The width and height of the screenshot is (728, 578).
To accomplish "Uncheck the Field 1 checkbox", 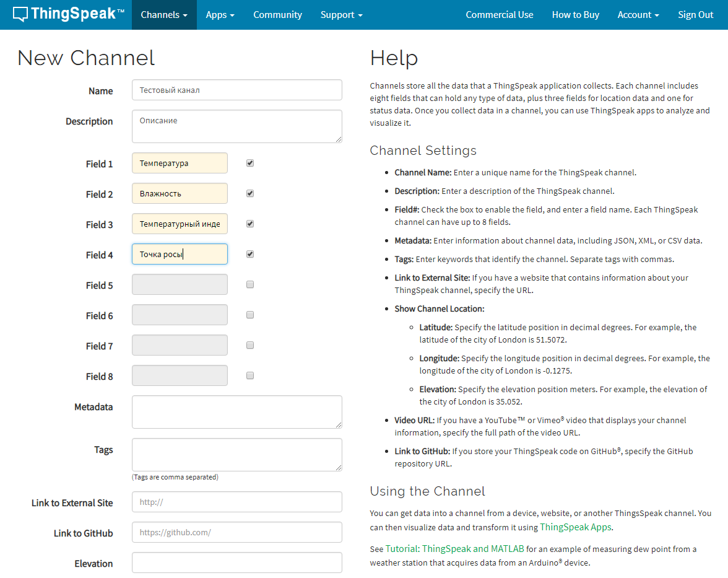I will coord(250,164).
